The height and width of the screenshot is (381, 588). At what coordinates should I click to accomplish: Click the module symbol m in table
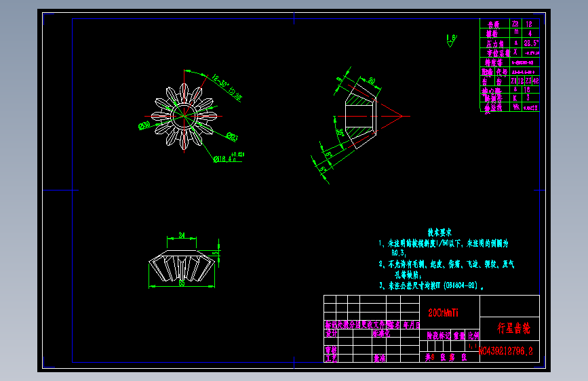516,33
